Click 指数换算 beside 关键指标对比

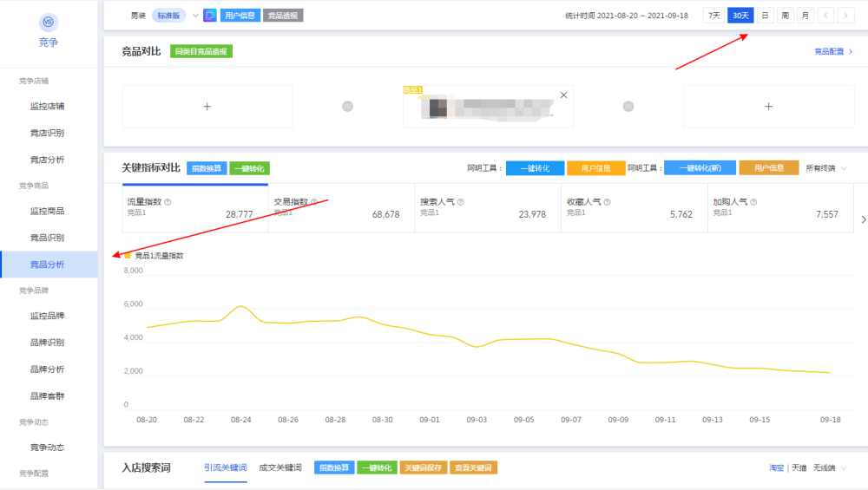click(207, 168)
